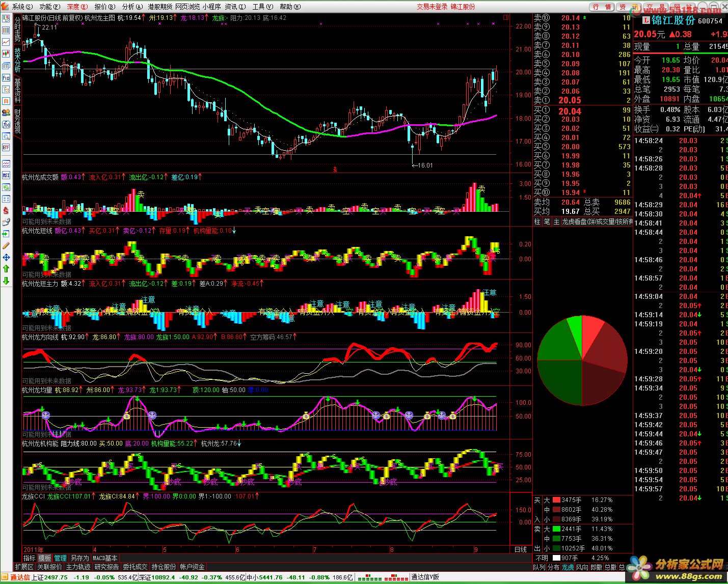Switch to the 分时走势 vertical tab
The image size is (728, 584).
(17, 29)
